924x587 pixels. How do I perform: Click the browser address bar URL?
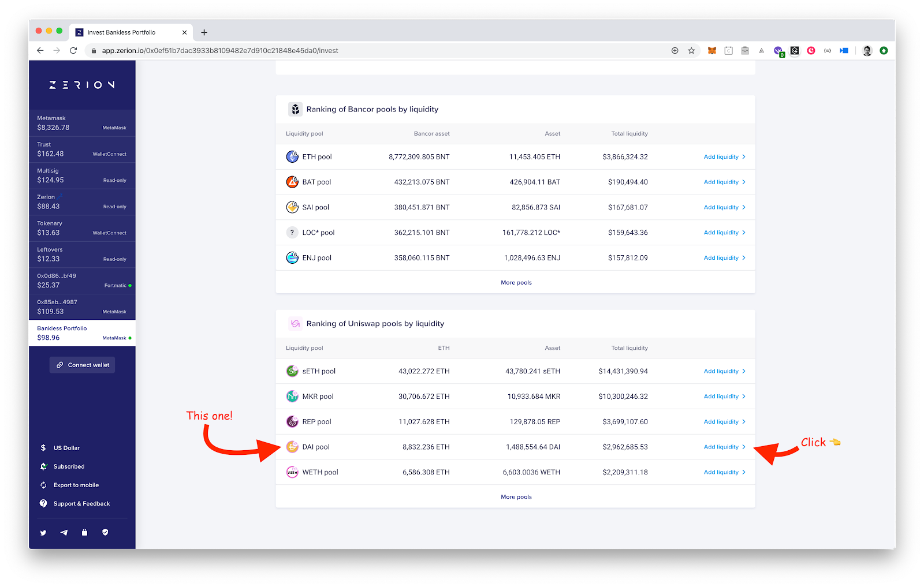point(220,51)
